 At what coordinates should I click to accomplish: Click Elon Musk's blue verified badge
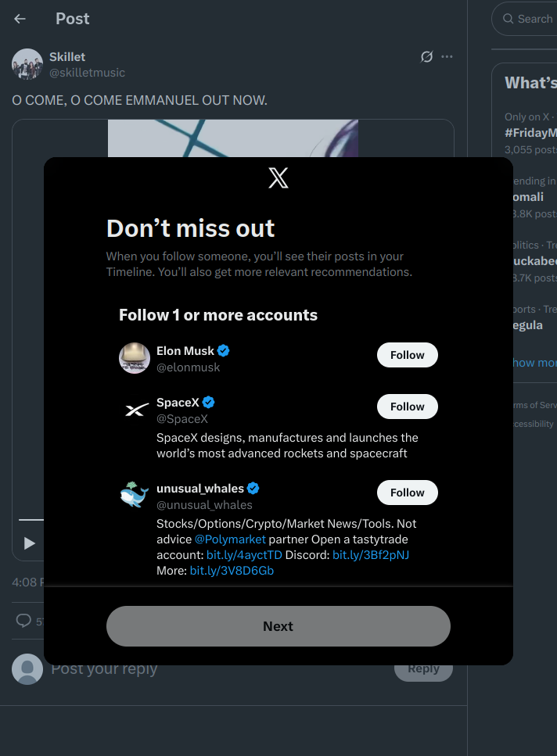pyautogui.click(x=224, y=350)
